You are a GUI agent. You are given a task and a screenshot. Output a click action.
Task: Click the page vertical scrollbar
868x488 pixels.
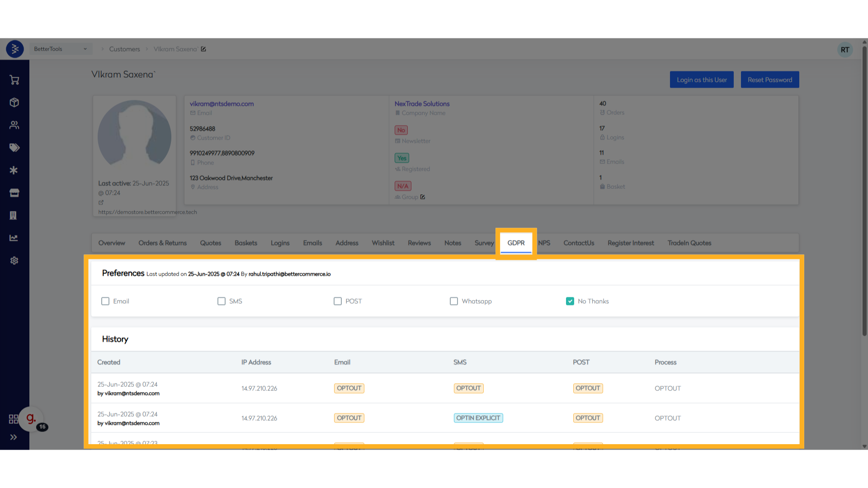(864, 190)
